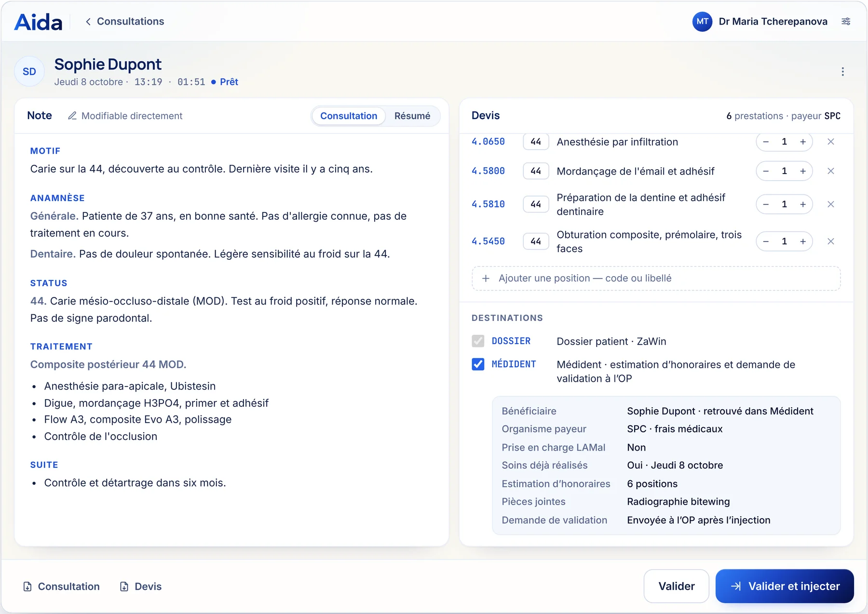The height and width of the screenshot is (614, 868).
Task: Click Valider et injecter
Action: tap(785, 586)
